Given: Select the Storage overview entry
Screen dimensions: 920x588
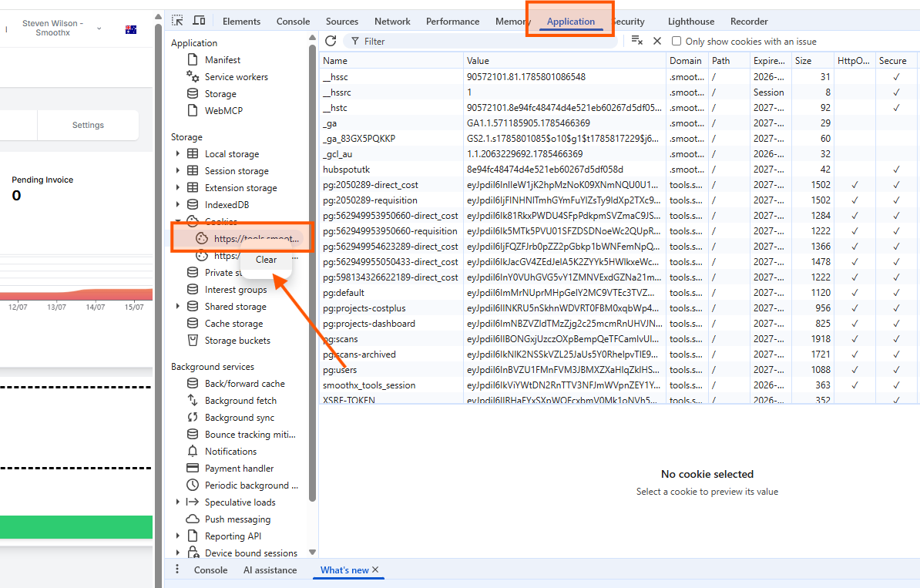Looking at the screenshot, I should point(220,94).
